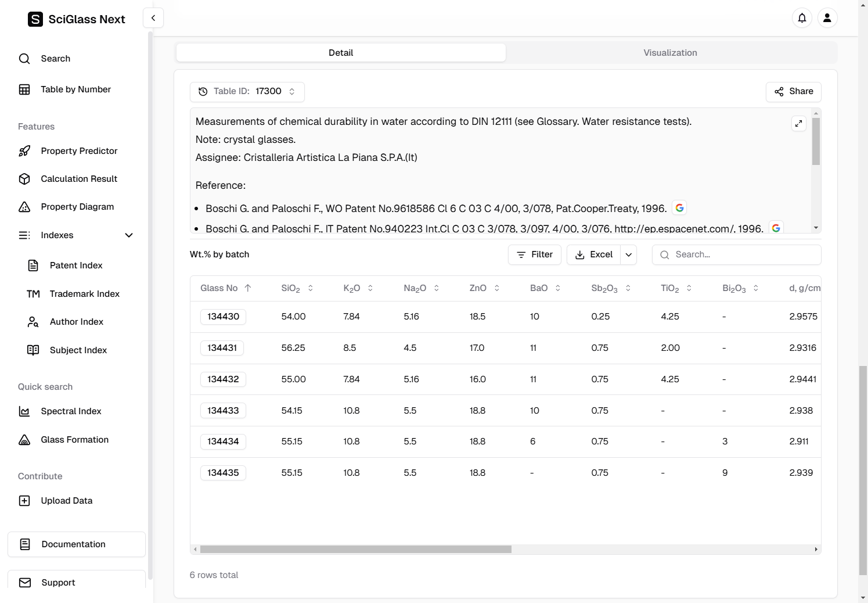Google search the WO Patent reference
This screenshot has width=868, height=603.
pyautogui.click(x=679, y=208)
